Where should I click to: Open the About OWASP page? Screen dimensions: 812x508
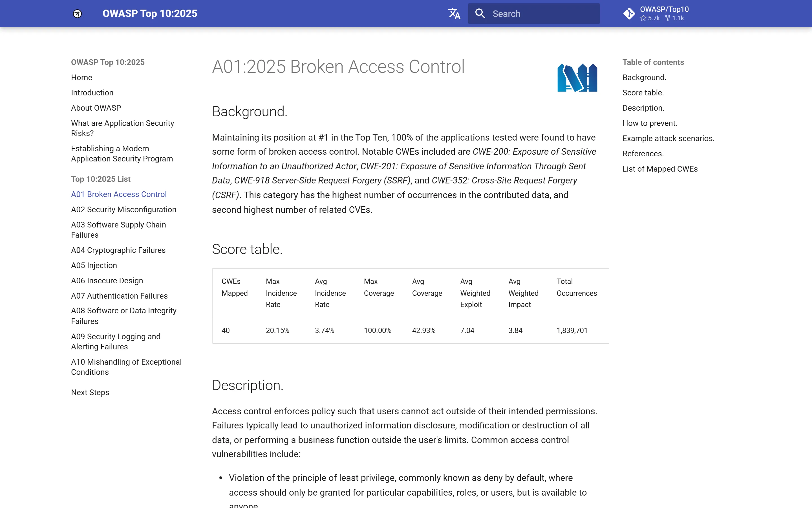[x=96, y=108]
